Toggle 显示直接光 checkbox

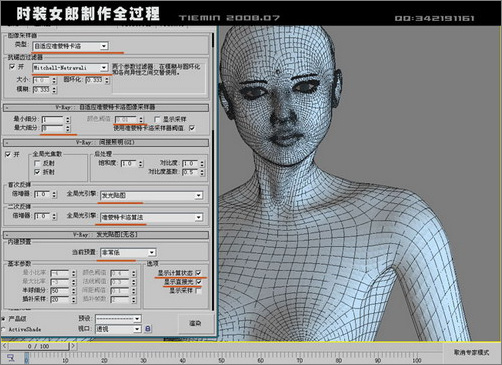click(199, 282)
